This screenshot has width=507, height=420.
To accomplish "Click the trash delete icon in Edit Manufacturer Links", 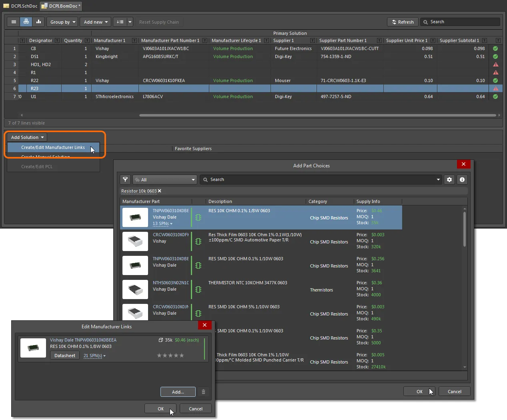I will (x=203, y=392).
